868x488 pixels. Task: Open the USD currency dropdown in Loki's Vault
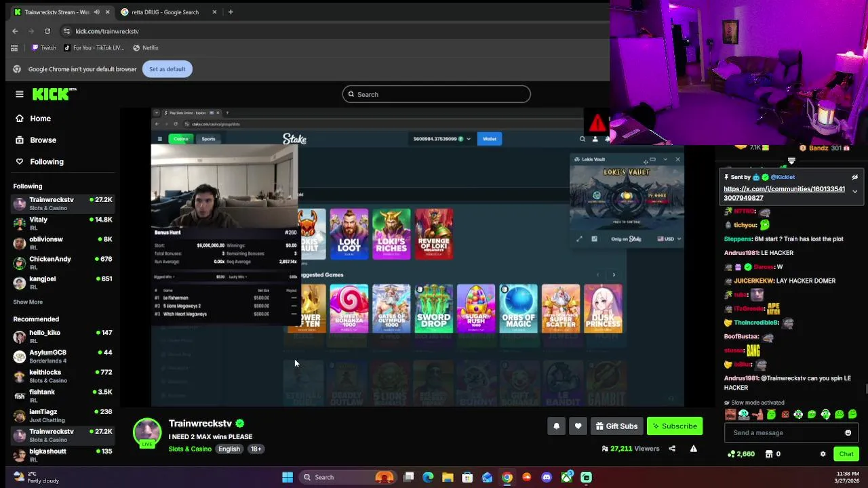click(669, 239)
